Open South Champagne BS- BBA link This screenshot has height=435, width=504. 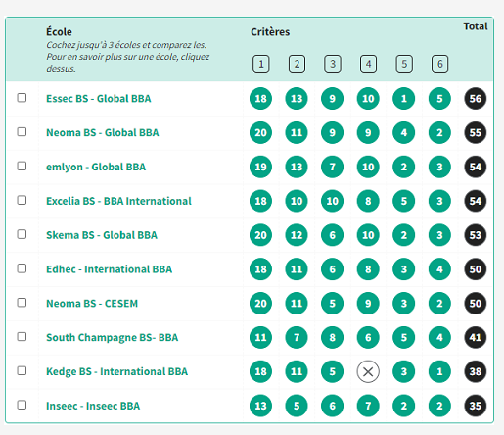[113, 337]
